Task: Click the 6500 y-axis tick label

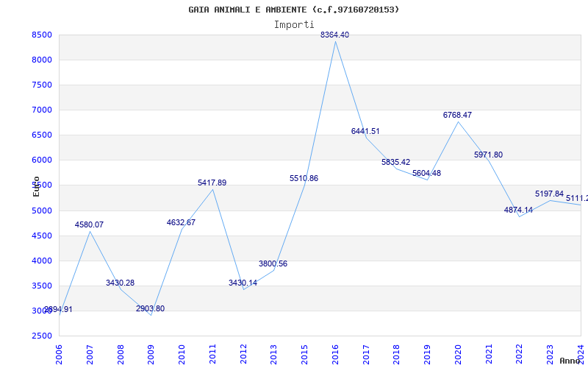Action: 42,135
